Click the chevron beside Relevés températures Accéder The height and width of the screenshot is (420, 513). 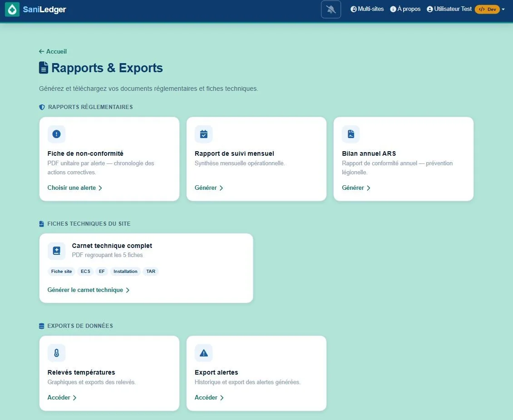point(74,398)
